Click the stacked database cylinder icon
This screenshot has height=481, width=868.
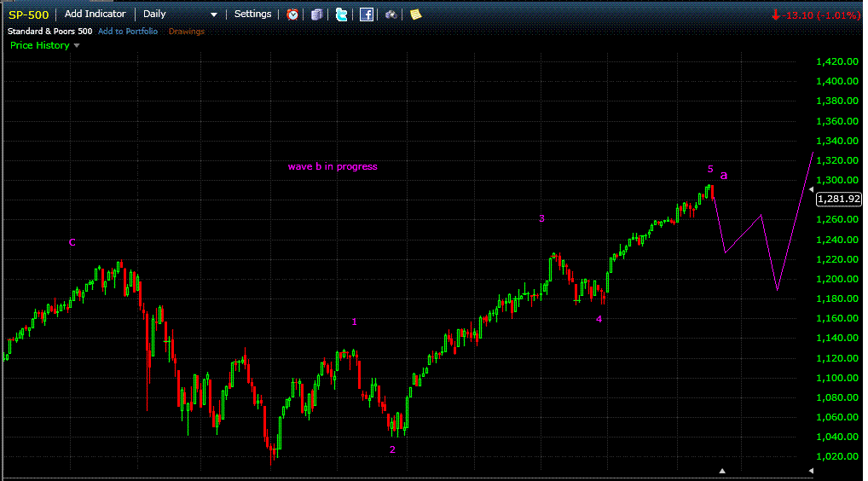[x=316, y=15]
